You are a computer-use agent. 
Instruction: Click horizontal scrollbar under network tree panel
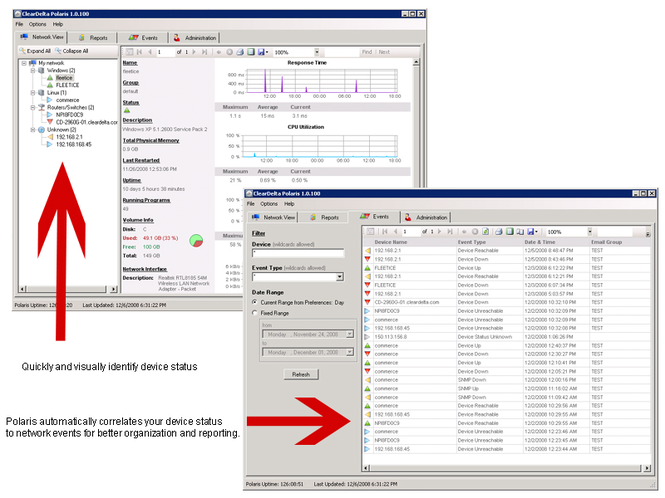click(68, 289)
